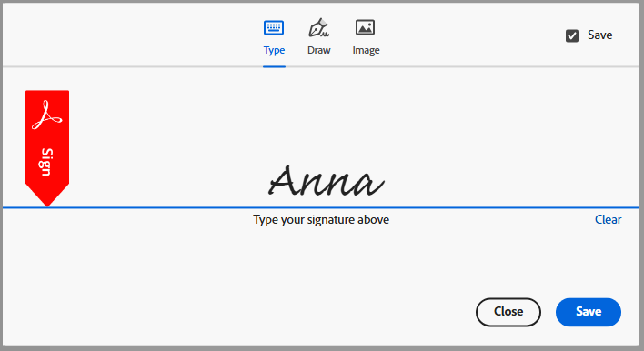Select the Image picture icon

pyautogui.click(x=365, y=27)
